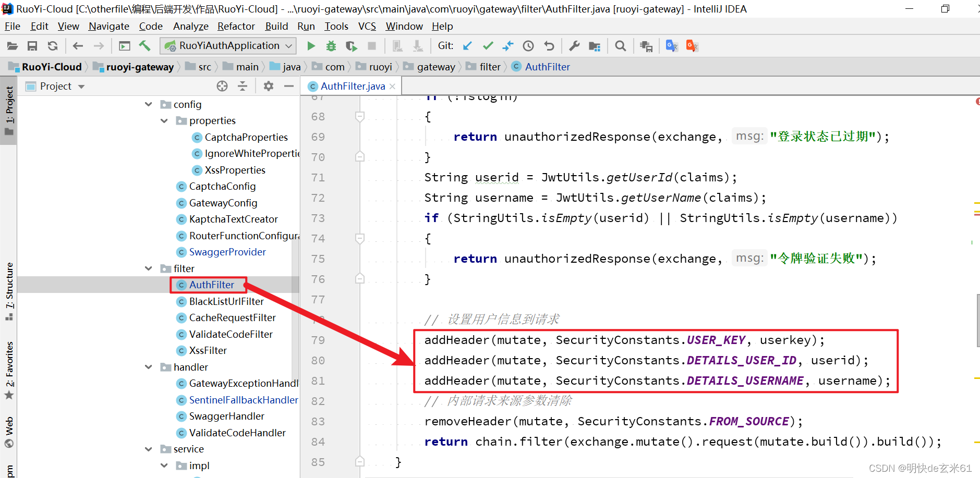Viewport: 980px width, 478px height.
Task: Open the Project view type dropdown
Action: 81,87
